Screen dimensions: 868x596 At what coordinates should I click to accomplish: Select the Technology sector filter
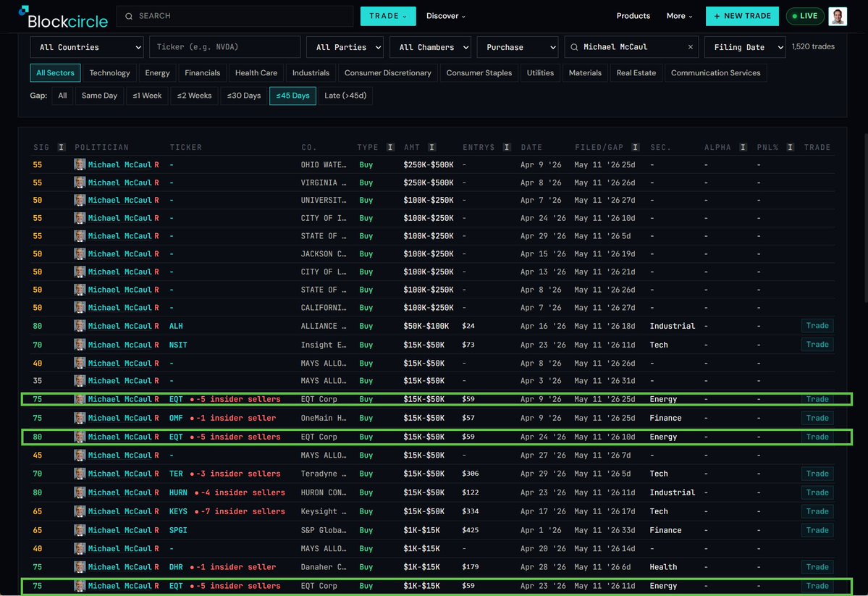[x=109, y=73]
